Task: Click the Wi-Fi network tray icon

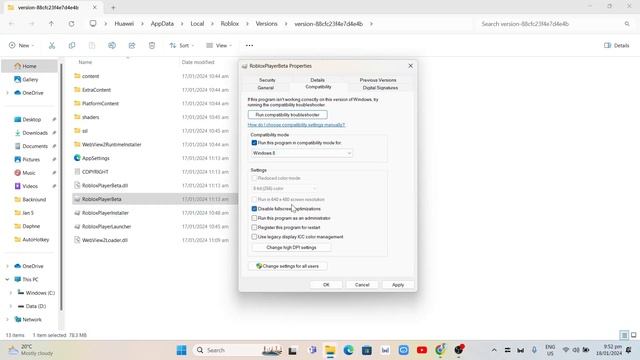Action: [566, 350]
